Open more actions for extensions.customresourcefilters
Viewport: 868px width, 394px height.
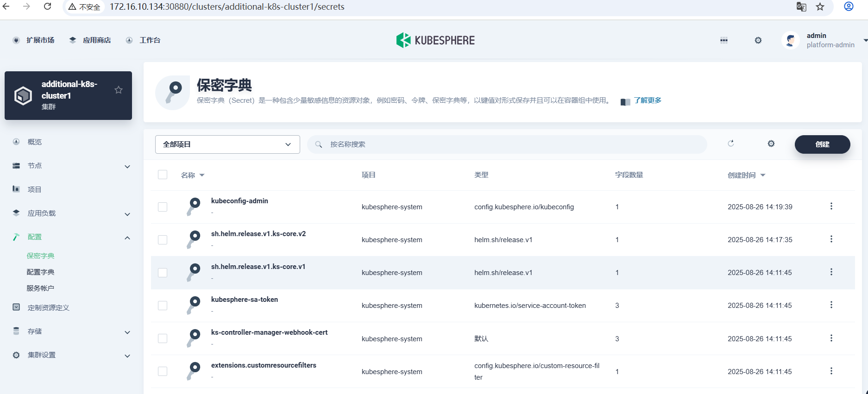click(x=831, y=371)
